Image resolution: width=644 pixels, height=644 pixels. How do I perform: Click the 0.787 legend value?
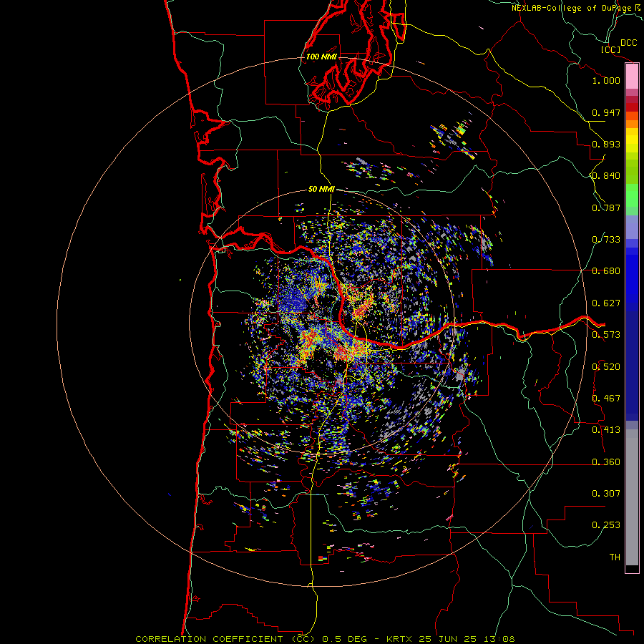(x=606, y=208)
